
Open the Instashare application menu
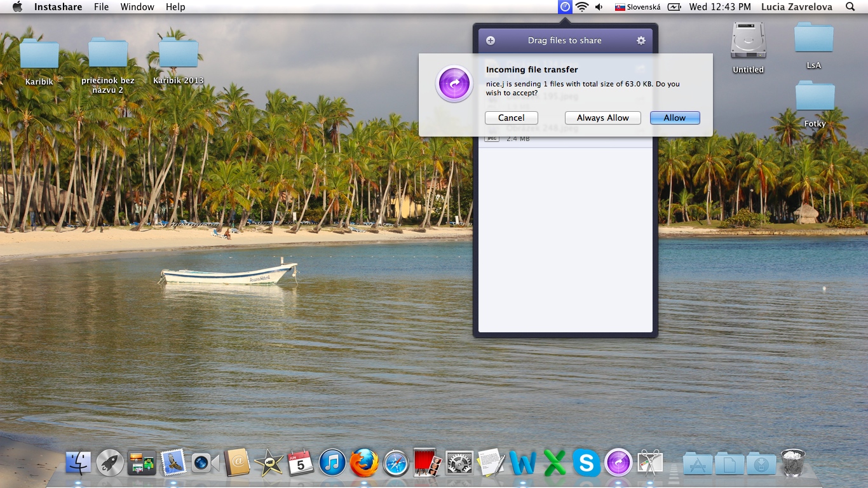[x=58, y=7]
